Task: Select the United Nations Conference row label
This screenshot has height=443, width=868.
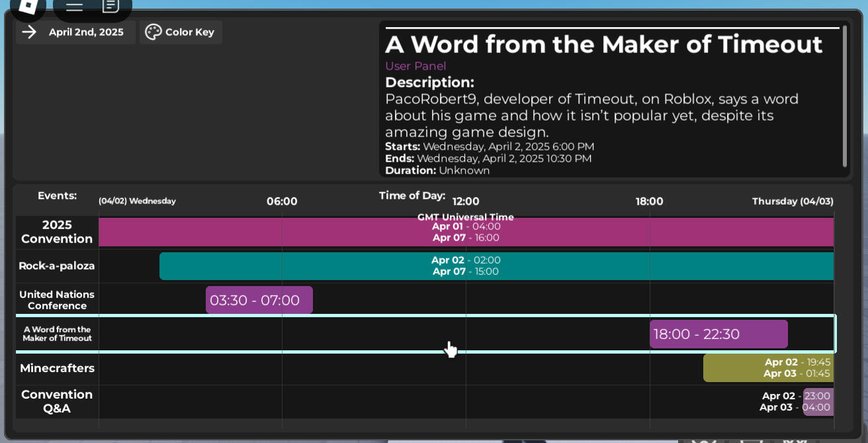Action: tap(57, 300)
